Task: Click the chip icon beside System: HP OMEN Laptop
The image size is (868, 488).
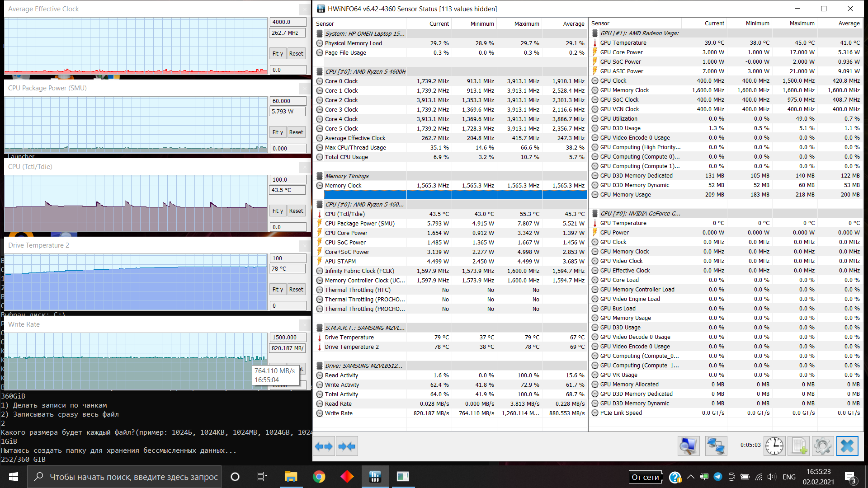Action: [x=320, y=34]
